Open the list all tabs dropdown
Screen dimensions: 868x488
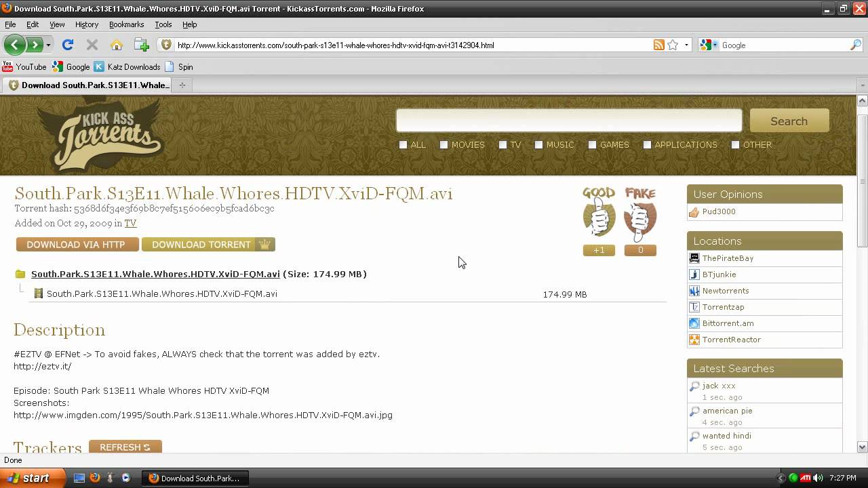pyautogui.click(x=863, y=85)
